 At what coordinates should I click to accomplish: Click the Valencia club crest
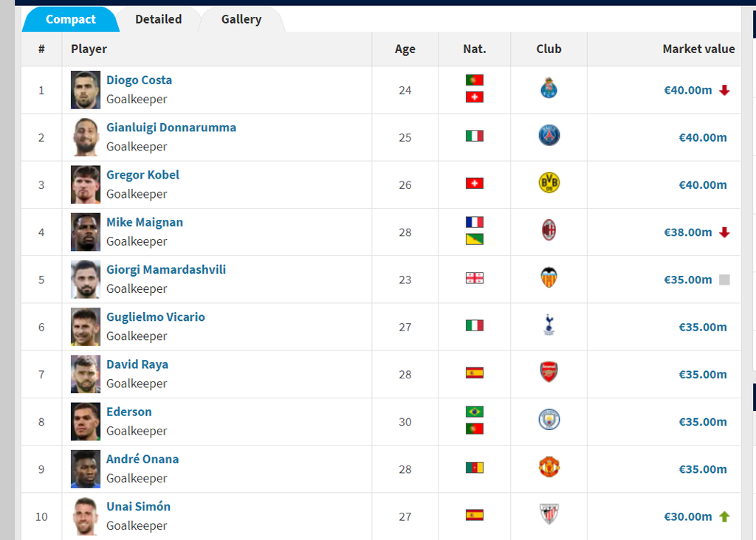tap(549, 278)
